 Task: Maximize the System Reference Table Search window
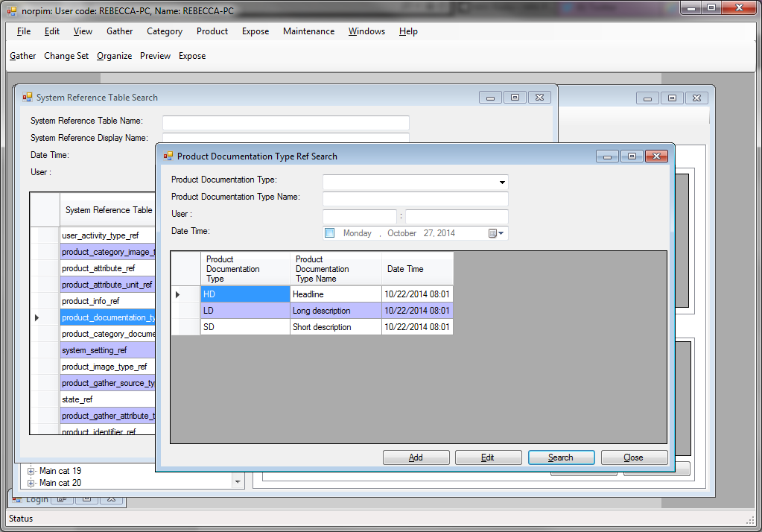pos(515,98)
